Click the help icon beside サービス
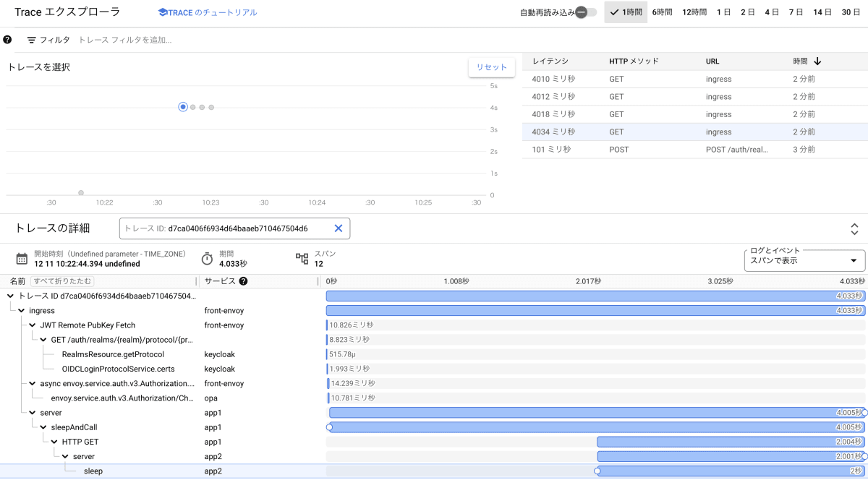Viewport: 868px width, 488px height. (243, 281)
